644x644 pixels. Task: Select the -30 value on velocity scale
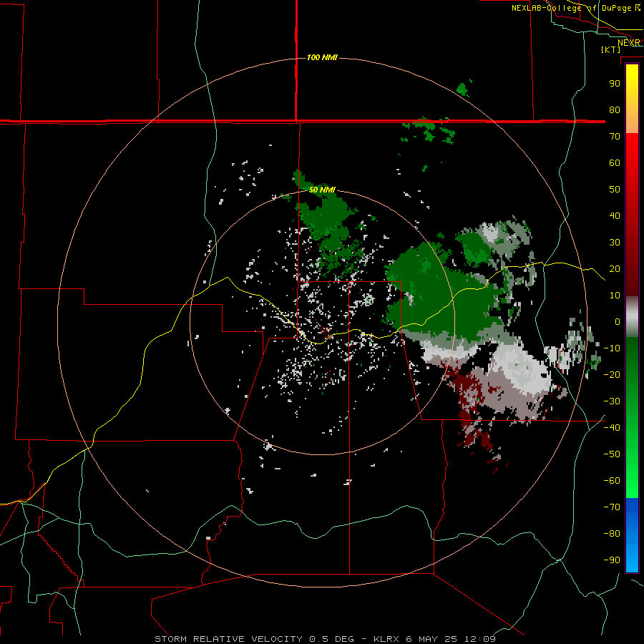(612, 401)
